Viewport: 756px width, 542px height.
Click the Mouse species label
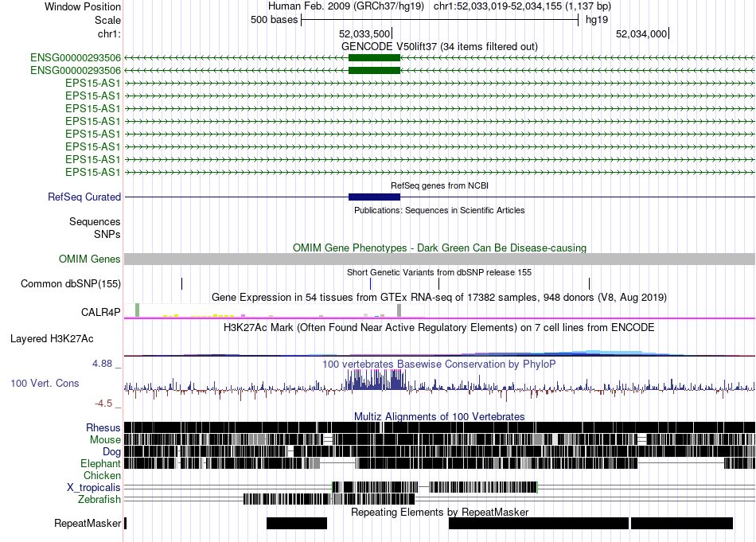click(x=105, y=440)
